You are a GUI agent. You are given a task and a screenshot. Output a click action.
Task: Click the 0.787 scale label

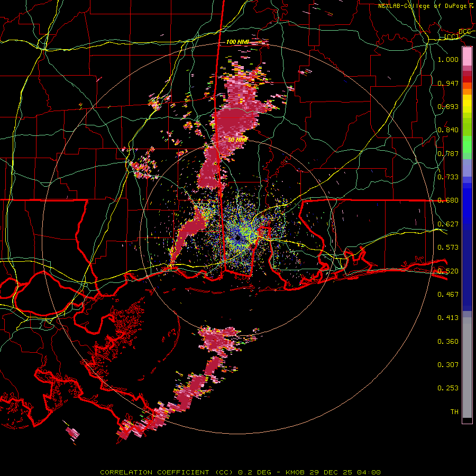tap(448, 153)
